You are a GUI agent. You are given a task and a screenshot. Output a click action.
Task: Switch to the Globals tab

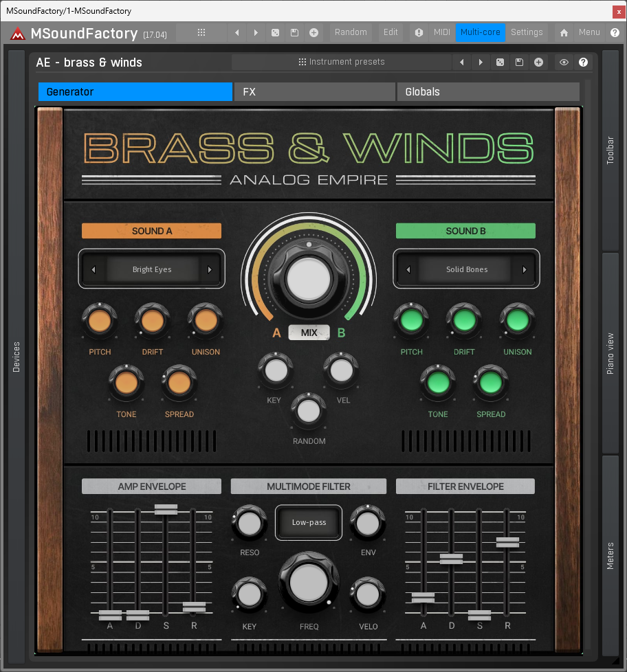(x=488, y=91)
